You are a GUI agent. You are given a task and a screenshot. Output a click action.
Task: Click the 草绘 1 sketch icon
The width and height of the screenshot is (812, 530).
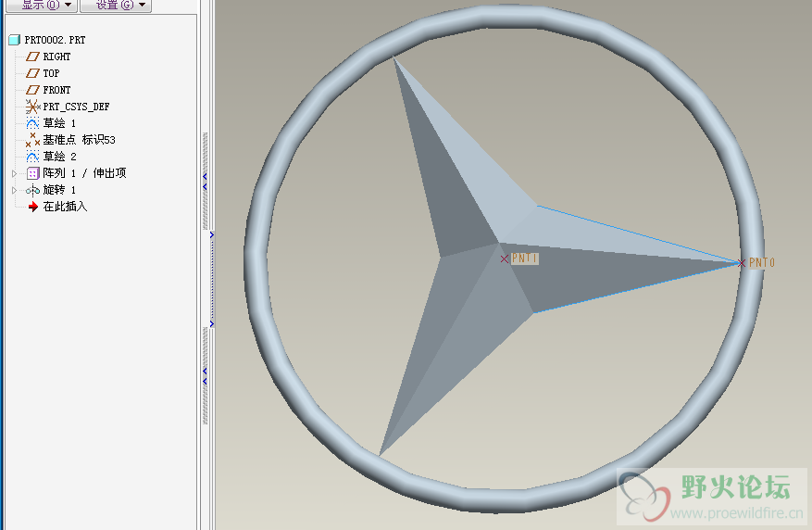32,123
